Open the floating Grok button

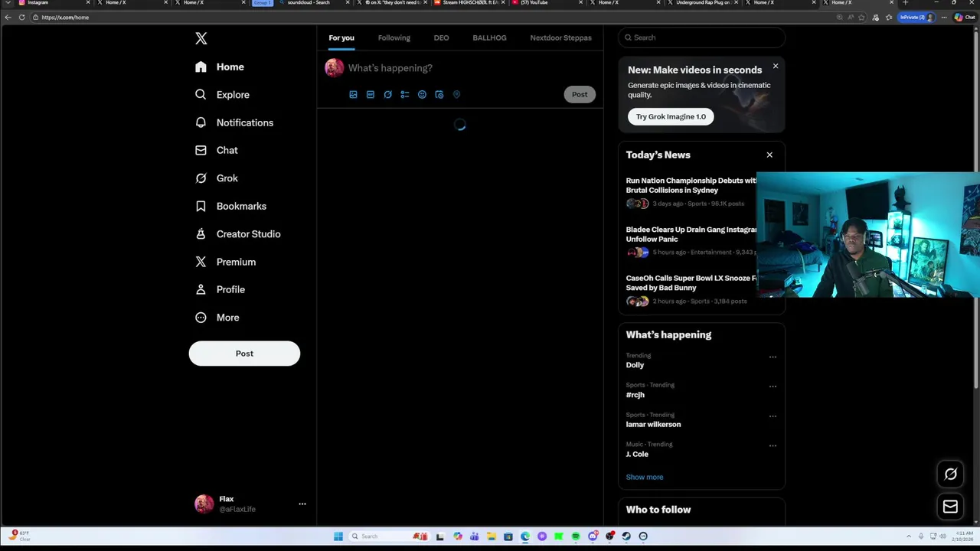[x=950, y=474]
